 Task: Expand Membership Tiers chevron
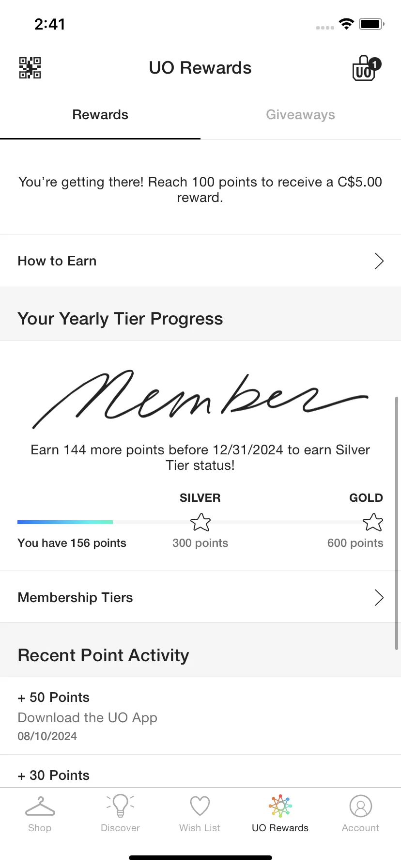[379, 597]
